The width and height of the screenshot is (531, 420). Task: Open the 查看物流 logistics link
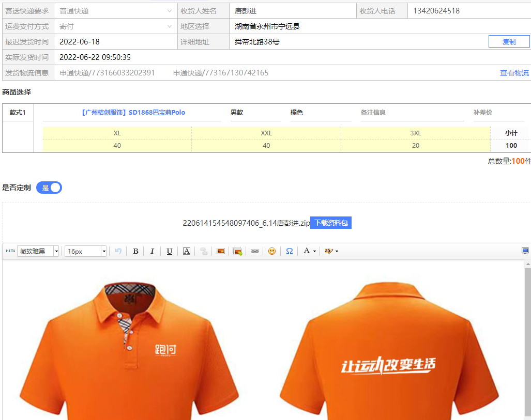click(514, 73)
